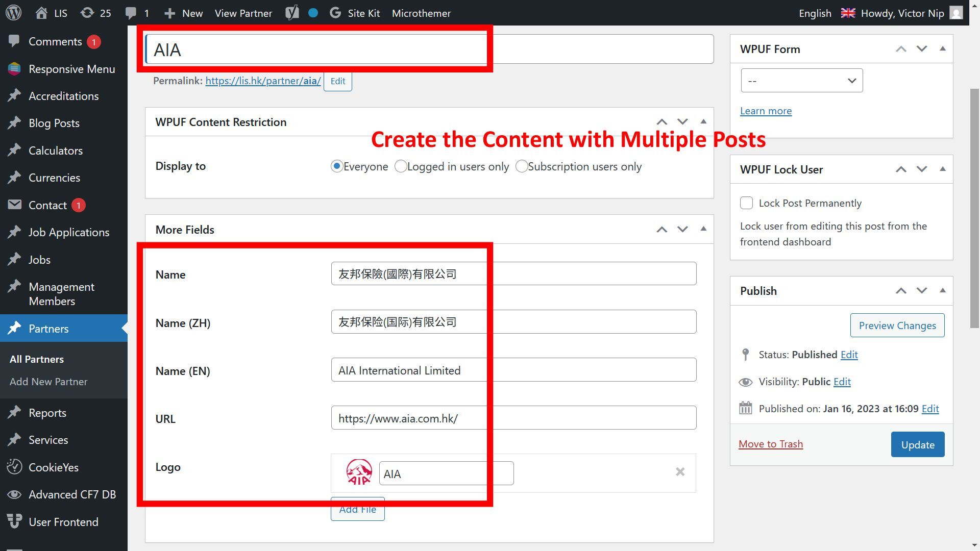Click the AIA logo thumbnail
The width and height of the screenshot is (980, 551).
coord(359,472)
